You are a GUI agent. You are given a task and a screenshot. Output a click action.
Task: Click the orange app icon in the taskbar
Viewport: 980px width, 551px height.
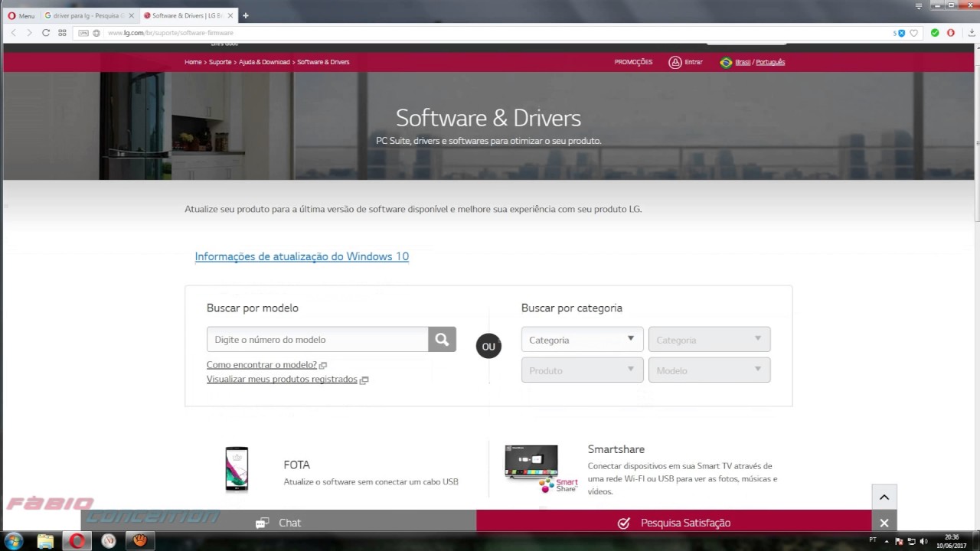[139, 542]
